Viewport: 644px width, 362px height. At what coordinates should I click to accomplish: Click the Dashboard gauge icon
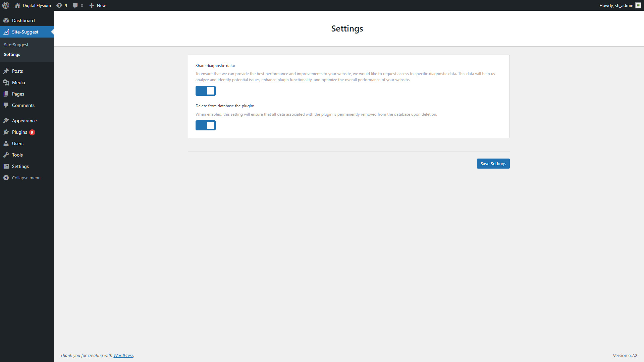tap(6, 20)
